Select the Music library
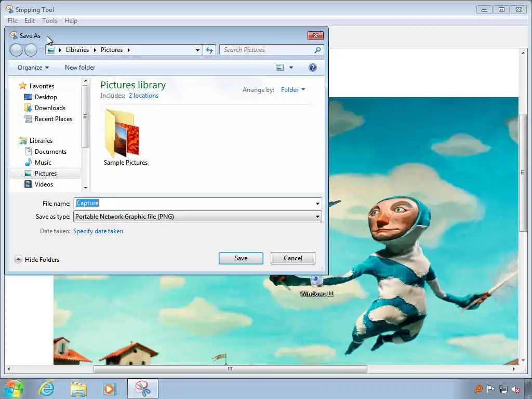532x399 pixels. tap(43, 163)
